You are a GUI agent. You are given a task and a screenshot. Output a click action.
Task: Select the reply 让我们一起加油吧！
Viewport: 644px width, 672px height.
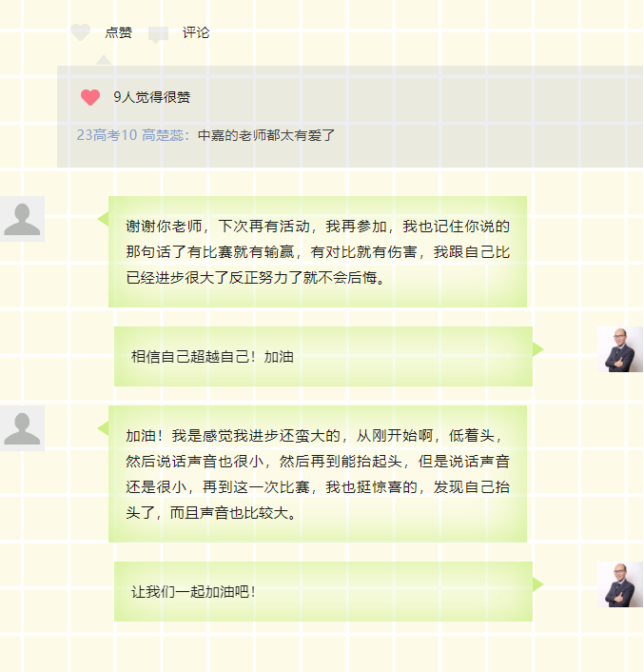click(x=323, y=591)
